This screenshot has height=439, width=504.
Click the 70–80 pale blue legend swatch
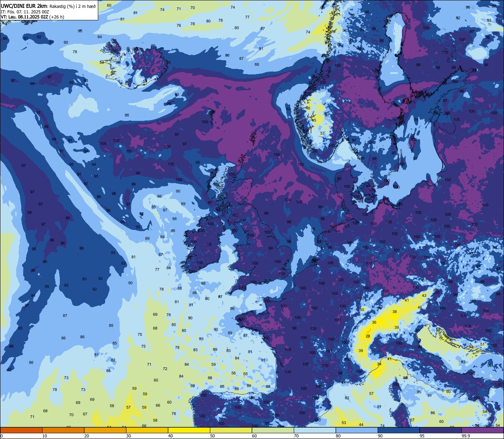click(315, 430)
